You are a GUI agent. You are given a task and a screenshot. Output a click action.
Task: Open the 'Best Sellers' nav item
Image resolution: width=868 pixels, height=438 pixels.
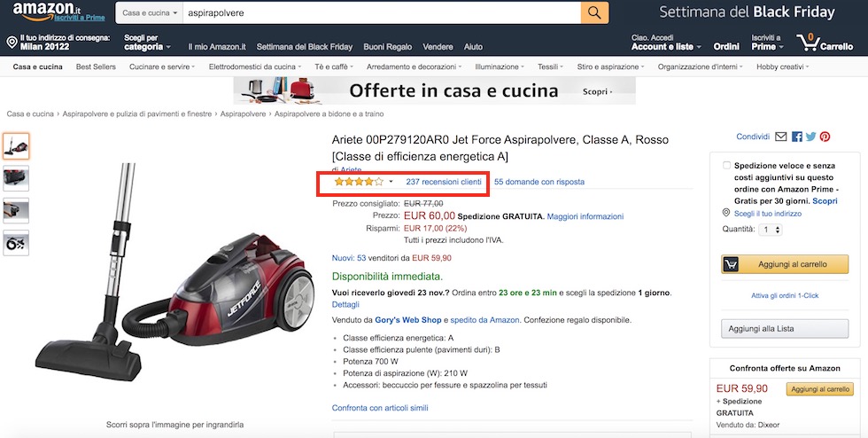click(x=96, y=66)
